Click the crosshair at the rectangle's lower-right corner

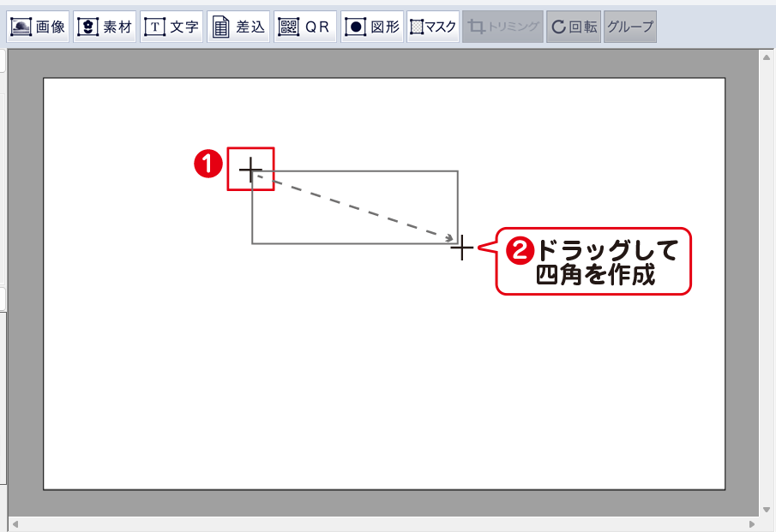point(461,248)
